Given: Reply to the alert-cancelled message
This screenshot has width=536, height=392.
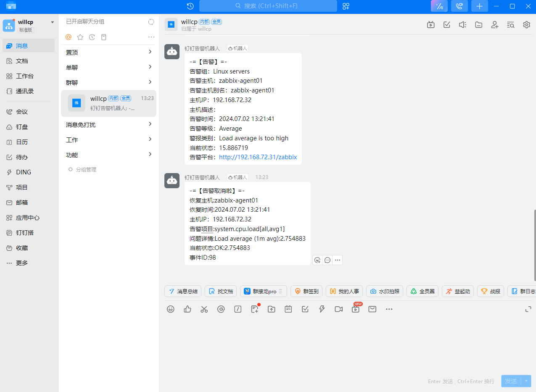Looking at the screenshot, I should [x=327, y=260].
